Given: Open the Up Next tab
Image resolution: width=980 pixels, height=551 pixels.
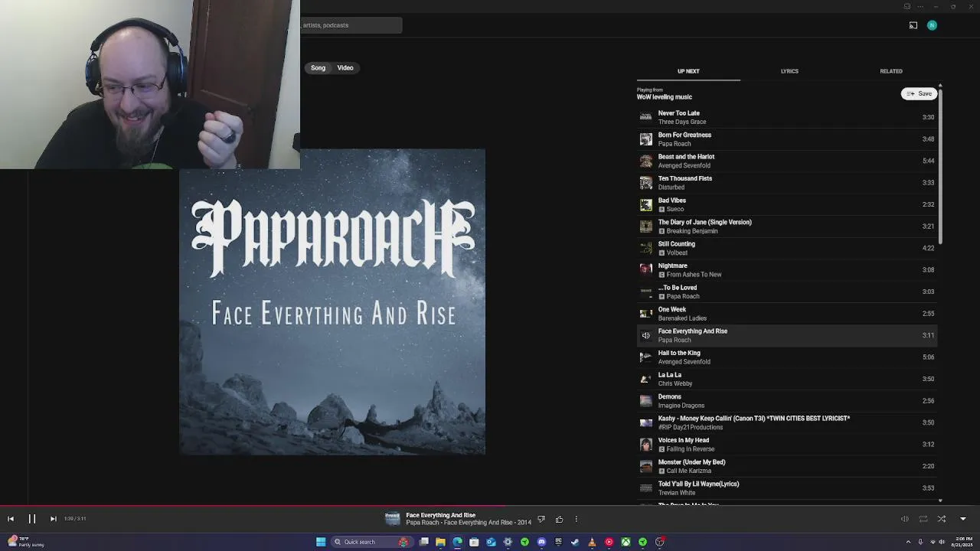Looking at the screenshot, I should [x=688, y=71].
